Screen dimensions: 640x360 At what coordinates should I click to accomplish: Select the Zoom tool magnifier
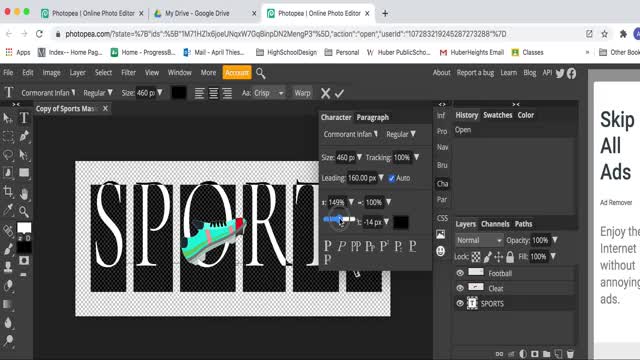[24, 211]
